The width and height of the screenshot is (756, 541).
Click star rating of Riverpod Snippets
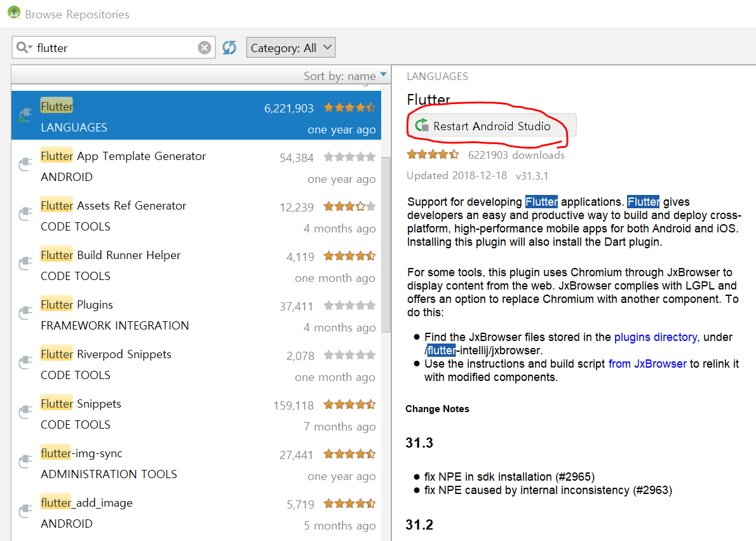[x=349, y=355]
